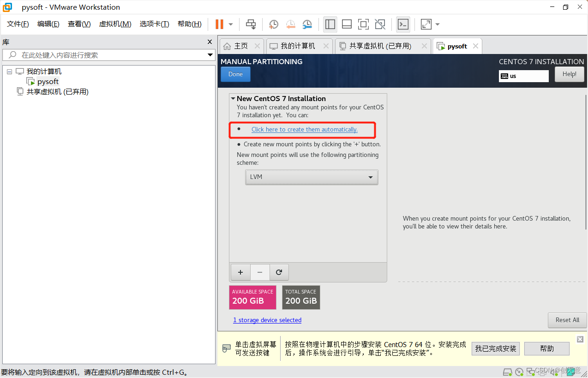The width and height of the screenshot is (588, 378).
Task: Enter full screen mode icon
Action: [x=363, y=24]
